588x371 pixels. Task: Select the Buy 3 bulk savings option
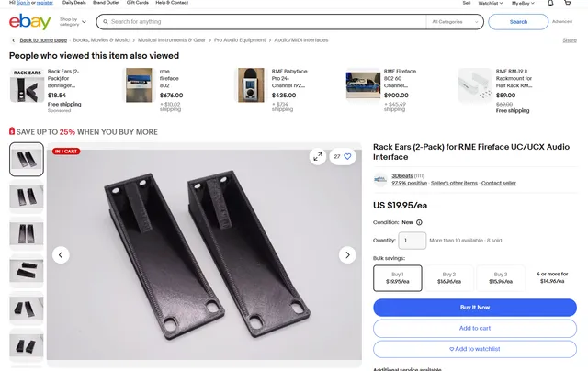click(500, 278)
